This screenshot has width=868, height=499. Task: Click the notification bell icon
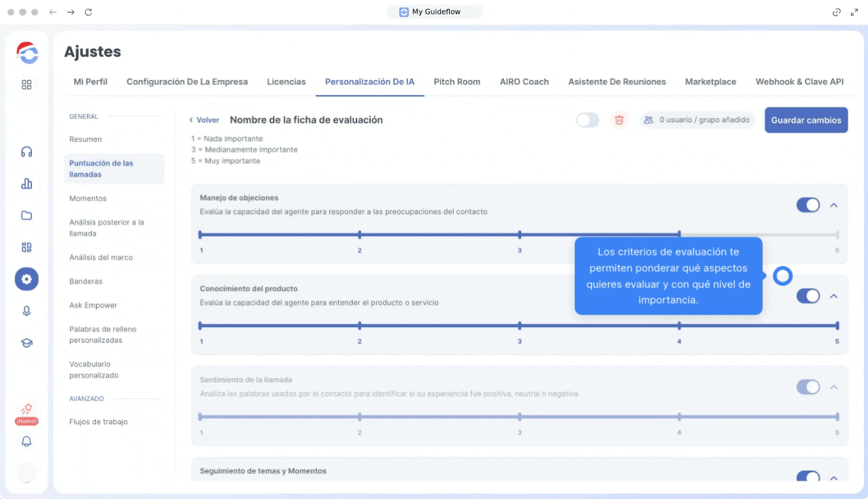(x=27, y=441)
